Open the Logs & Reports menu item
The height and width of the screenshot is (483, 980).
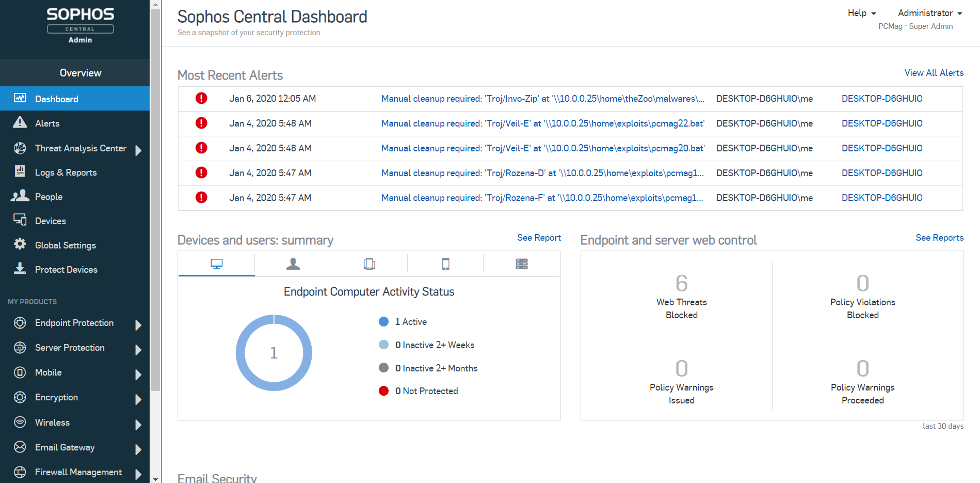click(x=75, y=172)
